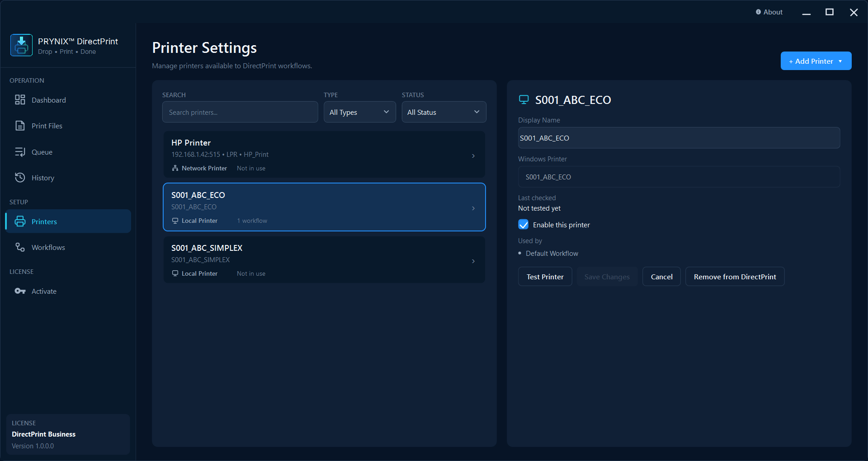Open HP Printer row chevron
Screen dimensions: 868x461
(473, 155)
